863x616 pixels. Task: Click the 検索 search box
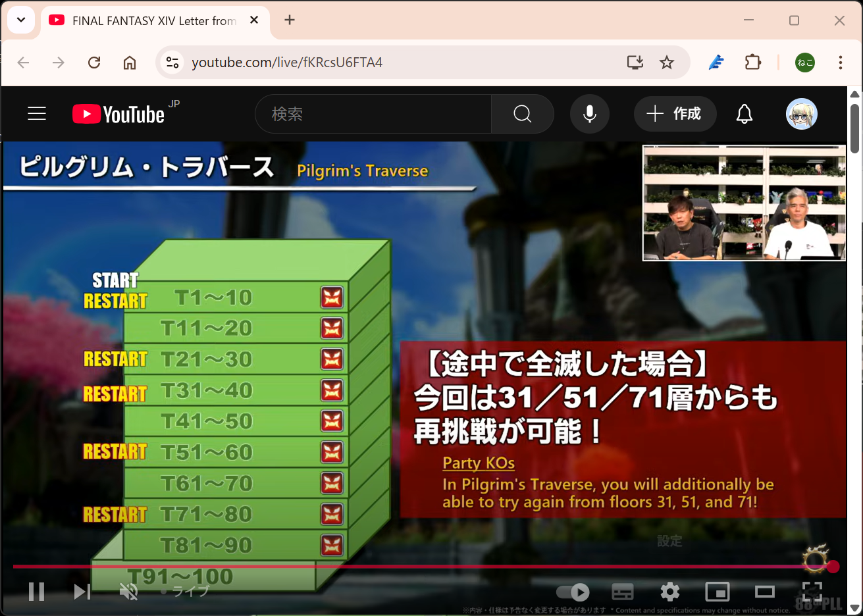point(373,114)
